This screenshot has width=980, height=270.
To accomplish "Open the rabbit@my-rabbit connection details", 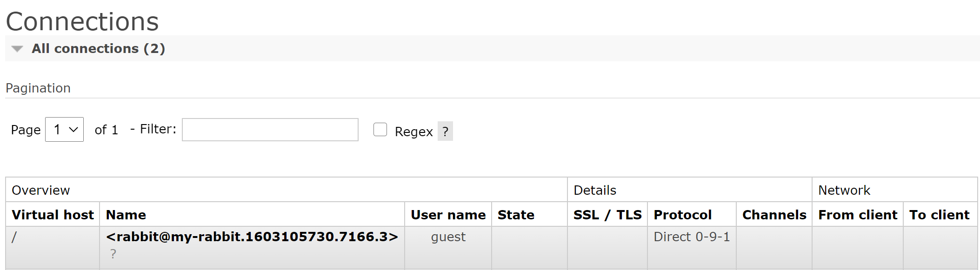I will [252, 237].
